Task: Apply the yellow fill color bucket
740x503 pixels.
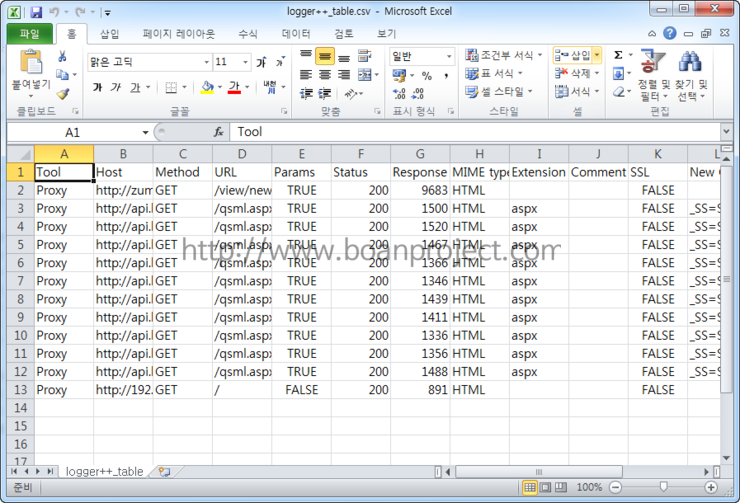Action: 207,87
